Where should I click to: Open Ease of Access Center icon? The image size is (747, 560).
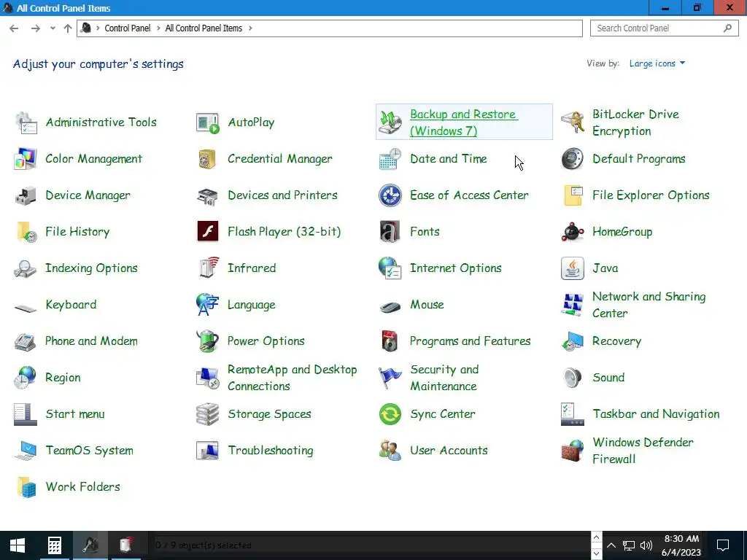coord(390,195)
